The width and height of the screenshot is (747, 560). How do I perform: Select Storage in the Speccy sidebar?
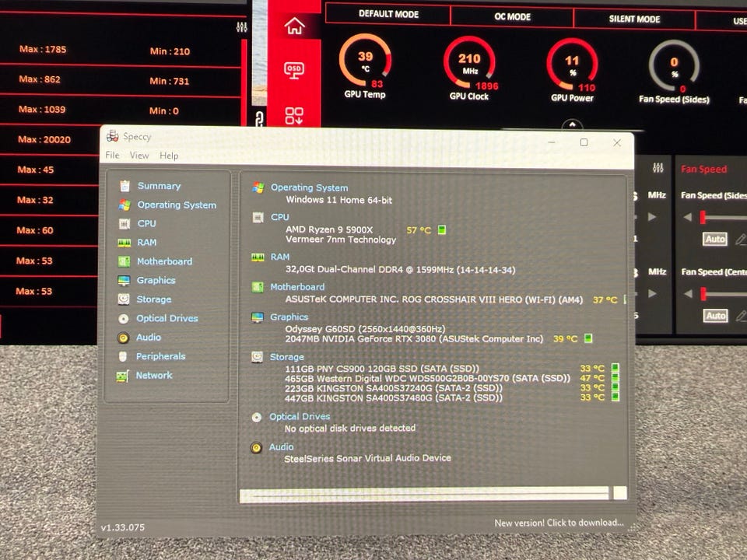point(154,299)
